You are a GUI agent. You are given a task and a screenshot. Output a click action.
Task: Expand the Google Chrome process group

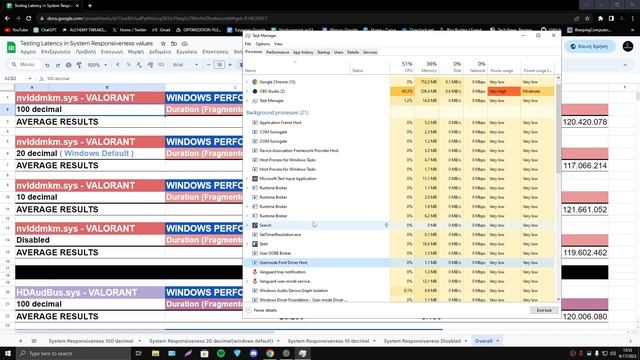click(247, 82)
